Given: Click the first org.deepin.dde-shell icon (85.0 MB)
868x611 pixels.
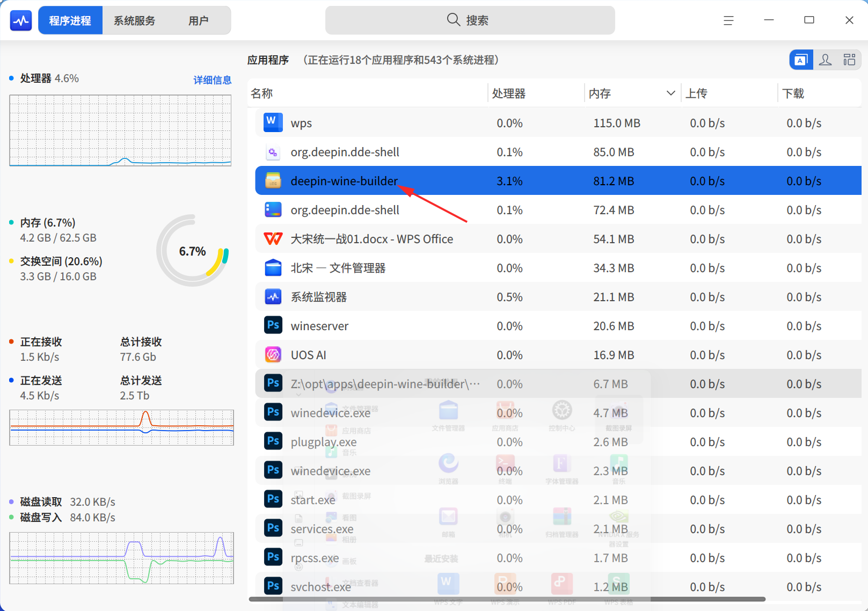Looking at the screenshot, I should coord(273,152).
